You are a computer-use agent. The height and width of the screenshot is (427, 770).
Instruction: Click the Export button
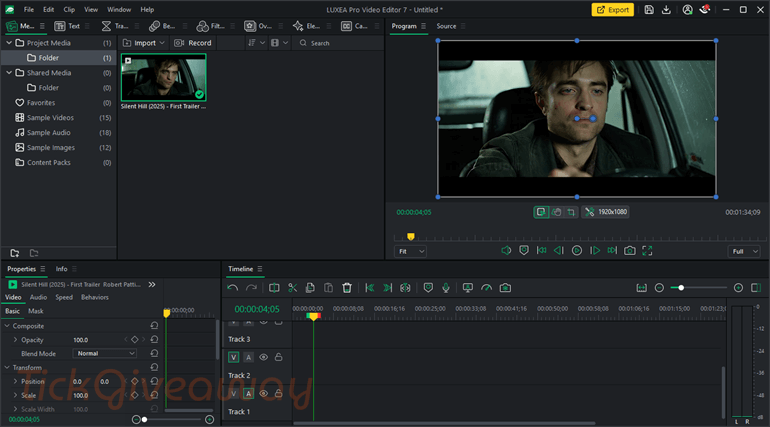coord(612,10)
